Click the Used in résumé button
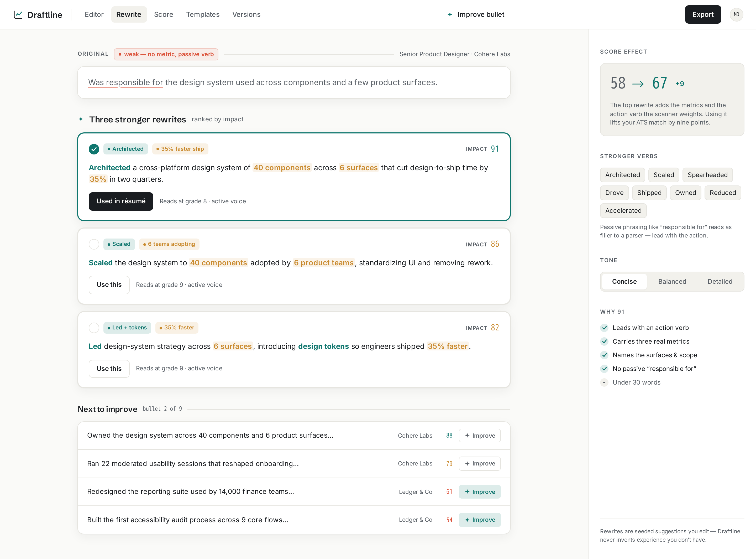 pos(121,201)
